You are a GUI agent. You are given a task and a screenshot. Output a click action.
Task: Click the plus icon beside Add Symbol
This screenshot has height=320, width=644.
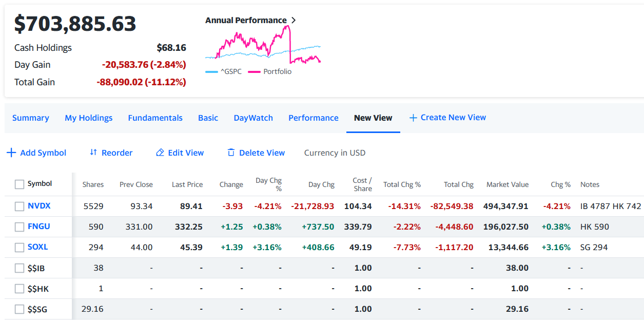point(11,153)
